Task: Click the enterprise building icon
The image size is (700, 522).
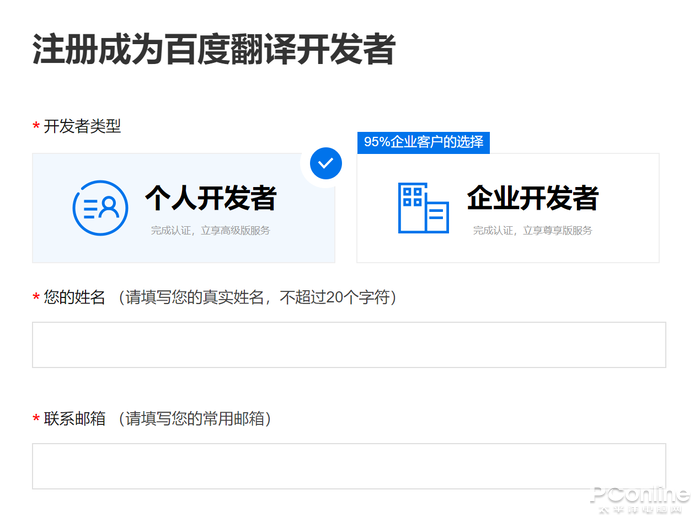Action: (x=423, y=208)
